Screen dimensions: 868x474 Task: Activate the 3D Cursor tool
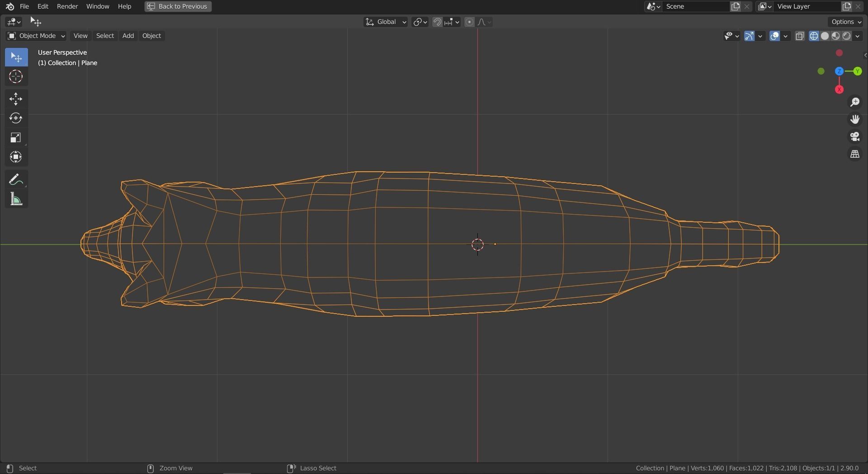[16, 76]
